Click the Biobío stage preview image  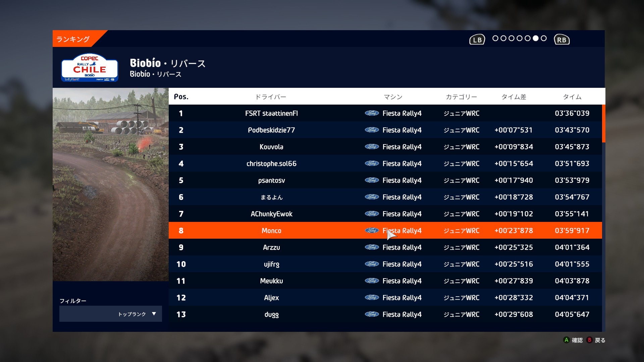pyautogui.click(x=111, y=184)
